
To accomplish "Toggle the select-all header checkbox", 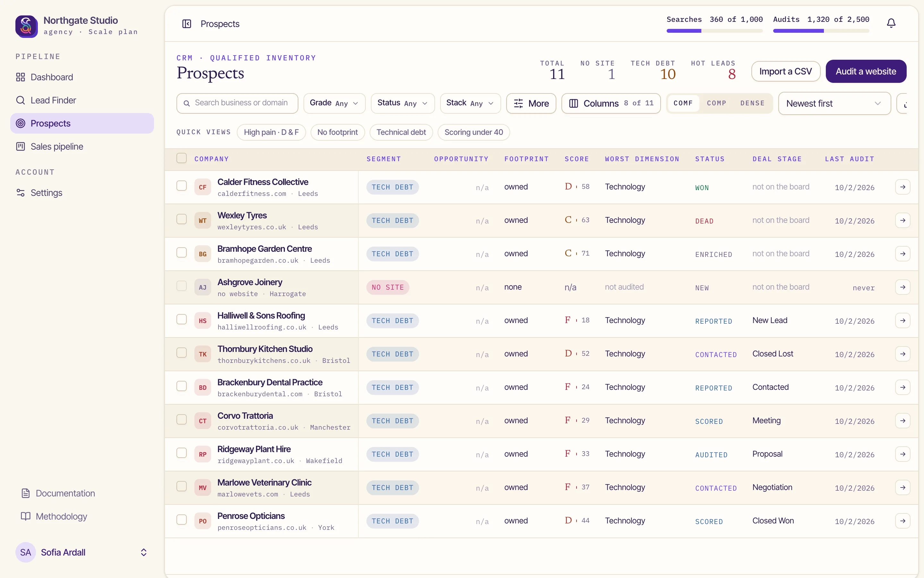I will coord(181,158).
